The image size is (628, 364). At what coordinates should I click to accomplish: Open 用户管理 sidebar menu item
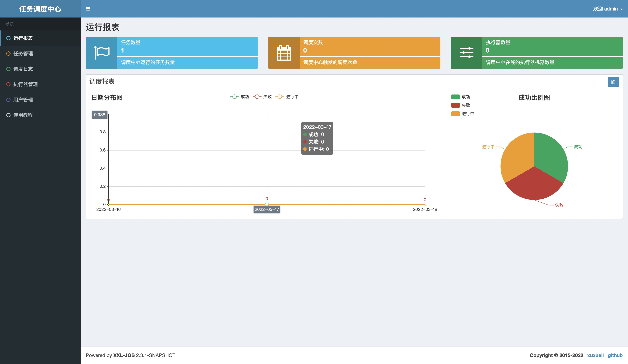pyautogui.click(x=23, y=100)
